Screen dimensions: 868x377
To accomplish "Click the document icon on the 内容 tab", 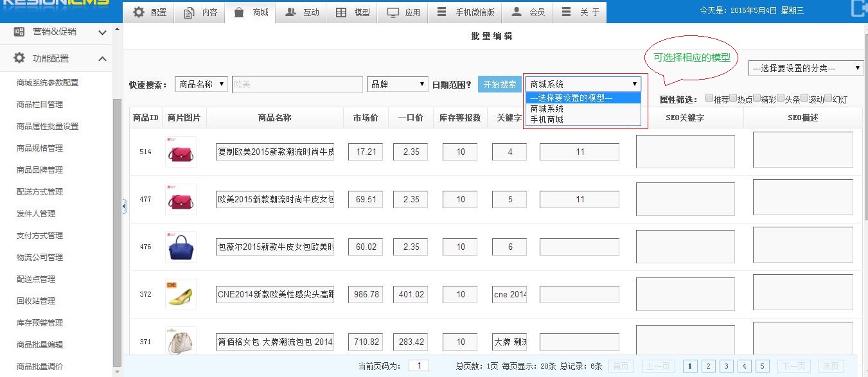I will pos(188,12).
